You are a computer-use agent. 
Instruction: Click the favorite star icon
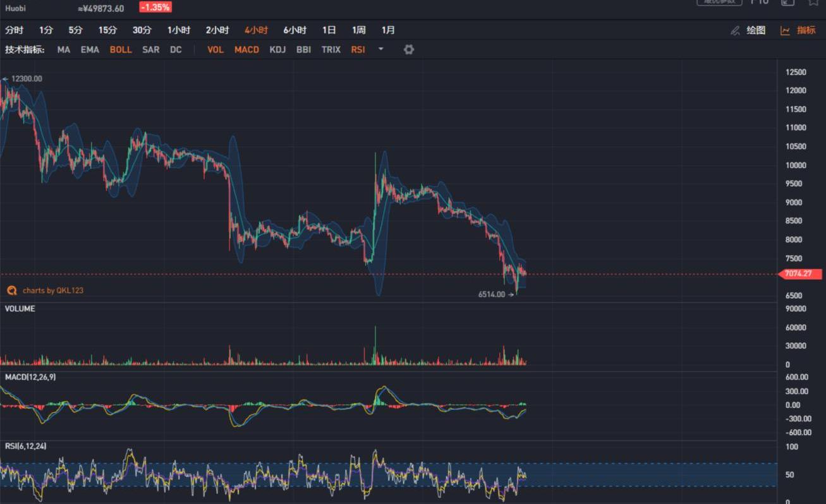(813, 2)
